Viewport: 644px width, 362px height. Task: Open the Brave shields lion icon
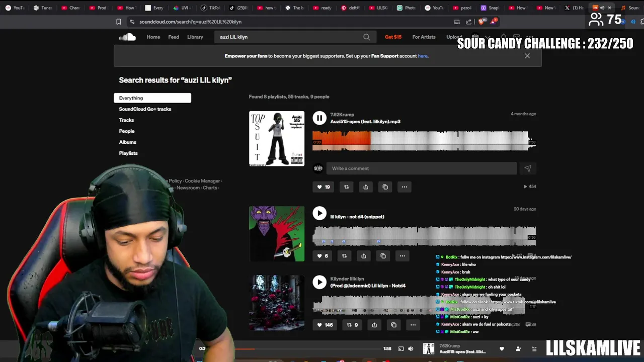481,22
